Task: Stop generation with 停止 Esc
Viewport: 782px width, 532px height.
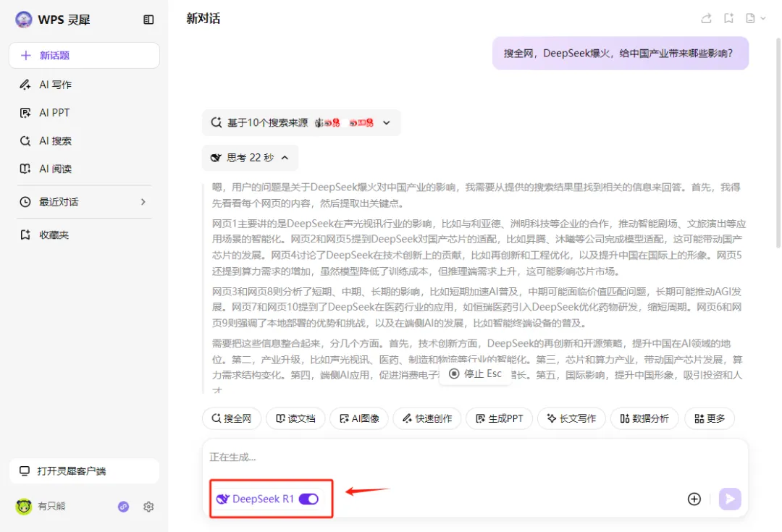Action: point(475,373)
